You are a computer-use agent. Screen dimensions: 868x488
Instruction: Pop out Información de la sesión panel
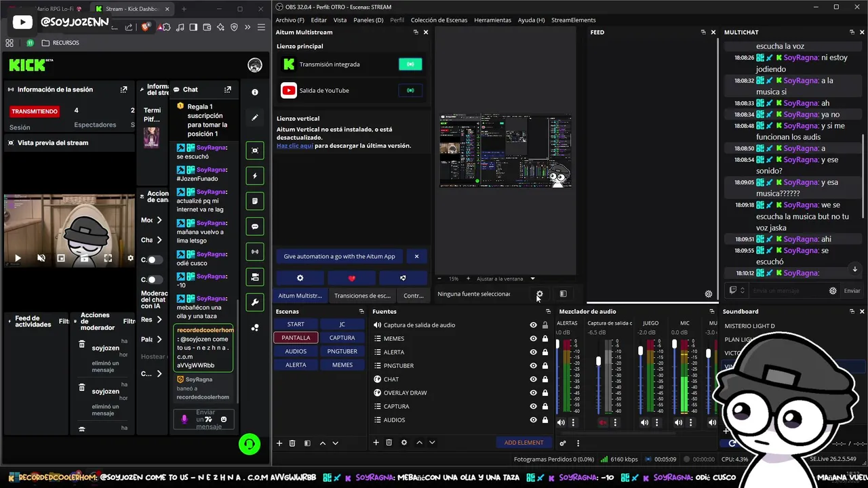point(123,89)
